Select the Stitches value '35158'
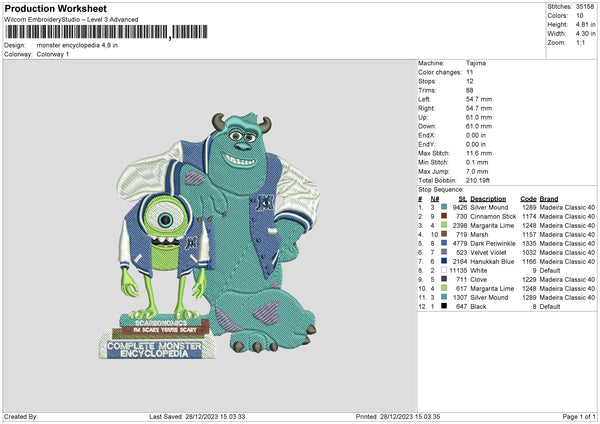Screen dimensions: 600x424 (585, 7)
